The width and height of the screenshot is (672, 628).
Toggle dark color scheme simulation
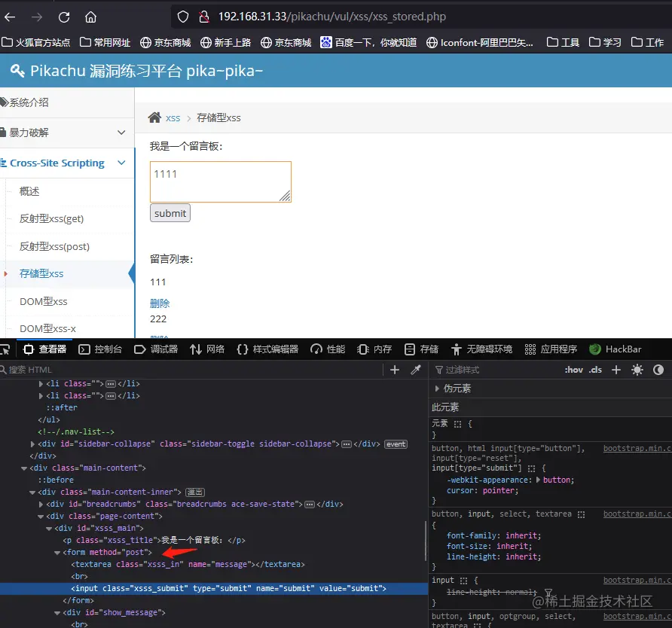pos(658,370)
